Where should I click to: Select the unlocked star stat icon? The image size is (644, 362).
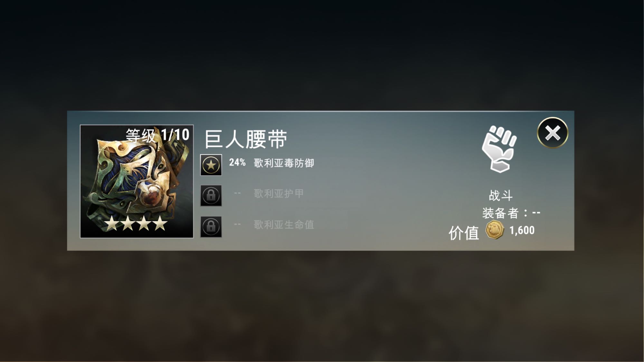point(211,165)
